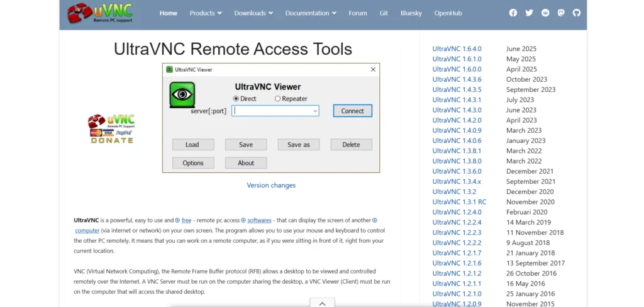Open UltraVNC 1.4.3.0 release link
Viewport: 644px width, 307px height.
coord(457,110)
